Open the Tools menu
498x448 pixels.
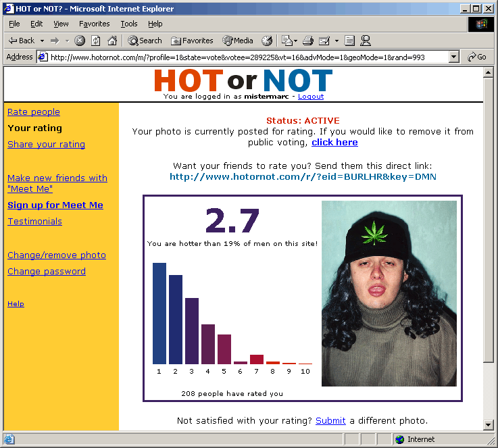(129, 24)
